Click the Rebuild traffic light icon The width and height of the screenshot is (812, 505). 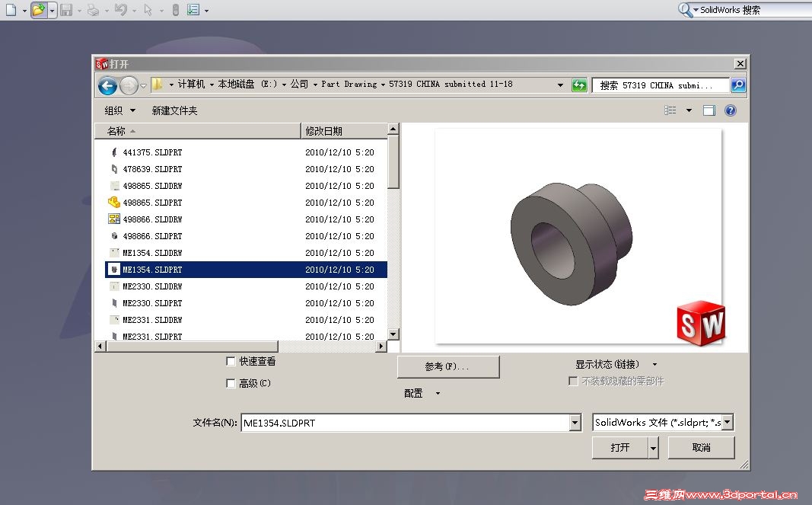pos(176,9)
